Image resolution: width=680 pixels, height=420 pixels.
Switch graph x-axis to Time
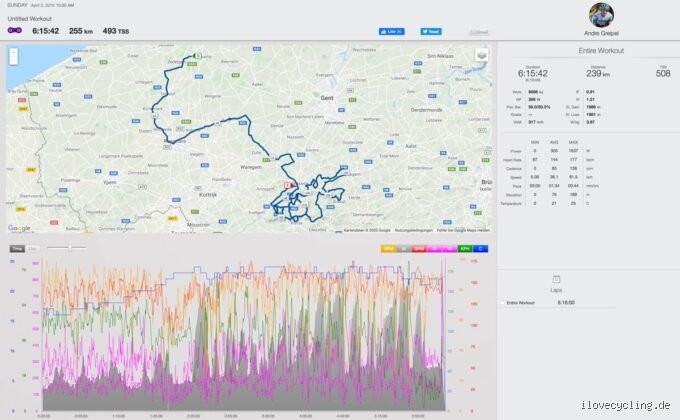pyautogui.click(x=17, y=249)
